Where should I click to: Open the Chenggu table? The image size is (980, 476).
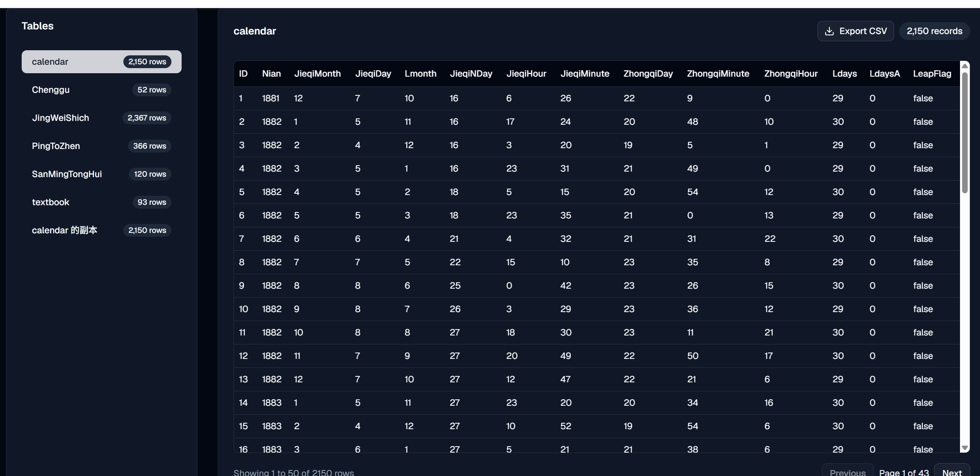(102, 90)
